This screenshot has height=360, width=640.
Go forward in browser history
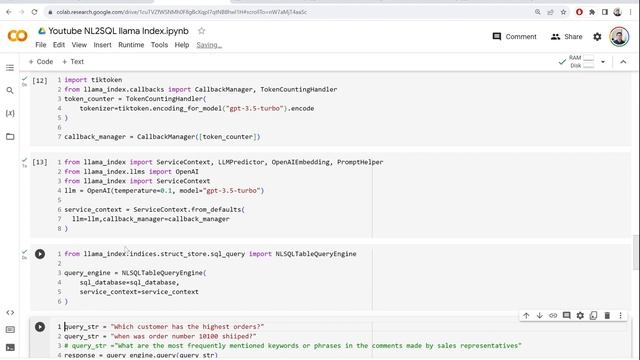point(21,12)
